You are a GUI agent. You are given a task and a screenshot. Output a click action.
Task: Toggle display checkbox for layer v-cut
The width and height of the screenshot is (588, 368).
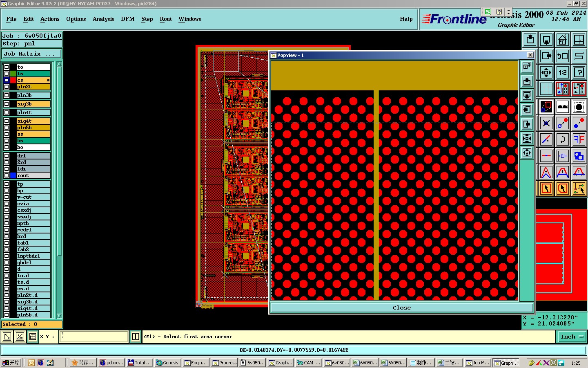tap(7, 197)
